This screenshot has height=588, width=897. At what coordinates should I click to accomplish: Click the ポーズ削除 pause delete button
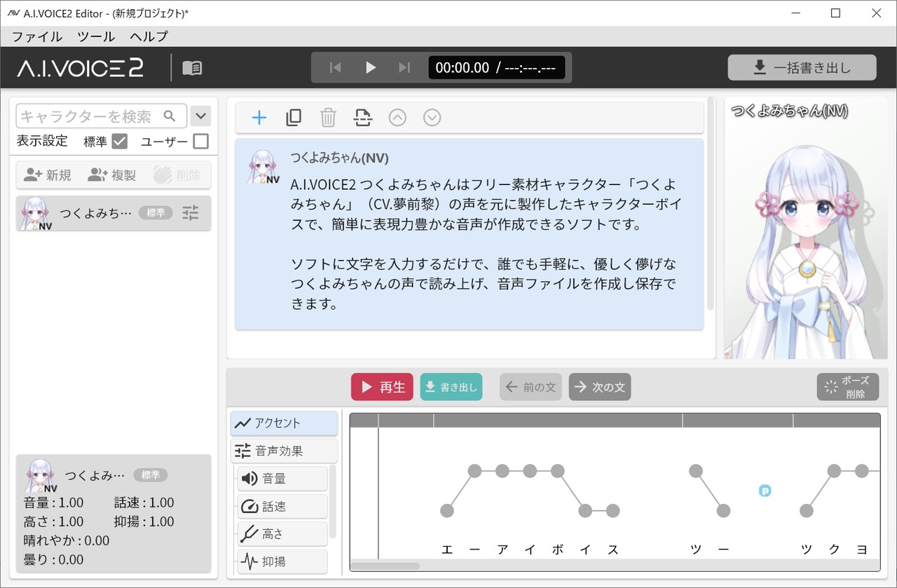click(848, 387)
